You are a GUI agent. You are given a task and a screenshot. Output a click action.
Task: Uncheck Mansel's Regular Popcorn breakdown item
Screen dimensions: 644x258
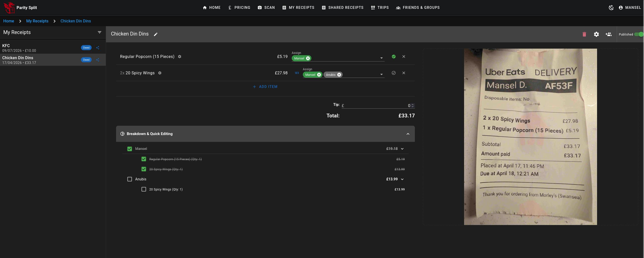coord(144,159)
